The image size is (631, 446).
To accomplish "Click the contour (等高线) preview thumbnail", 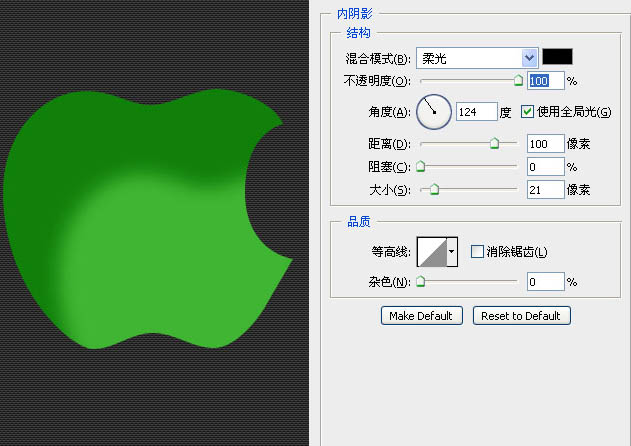I will tap(432, 252).
